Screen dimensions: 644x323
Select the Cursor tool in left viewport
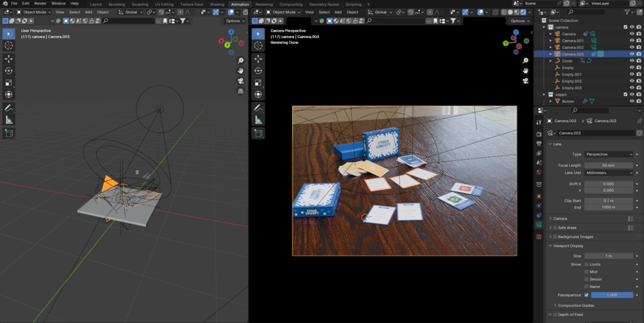tap(8, 46)
